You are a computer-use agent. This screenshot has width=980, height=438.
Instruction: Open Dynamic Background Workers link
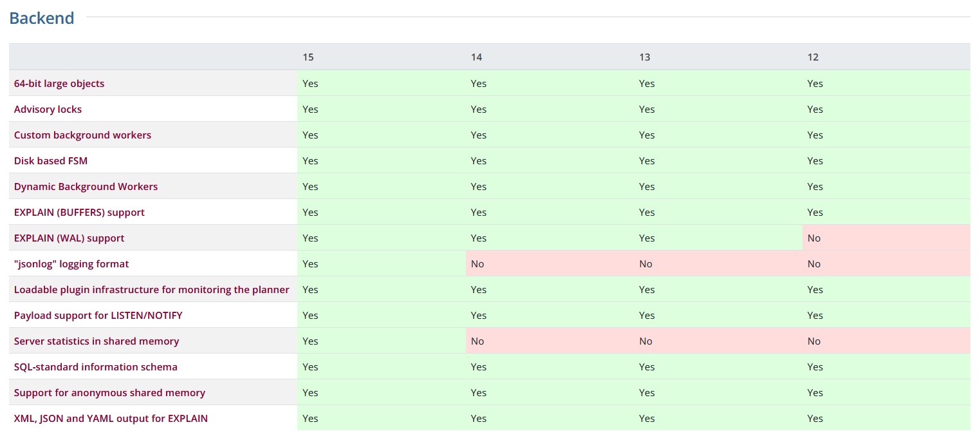click(86, 187)
